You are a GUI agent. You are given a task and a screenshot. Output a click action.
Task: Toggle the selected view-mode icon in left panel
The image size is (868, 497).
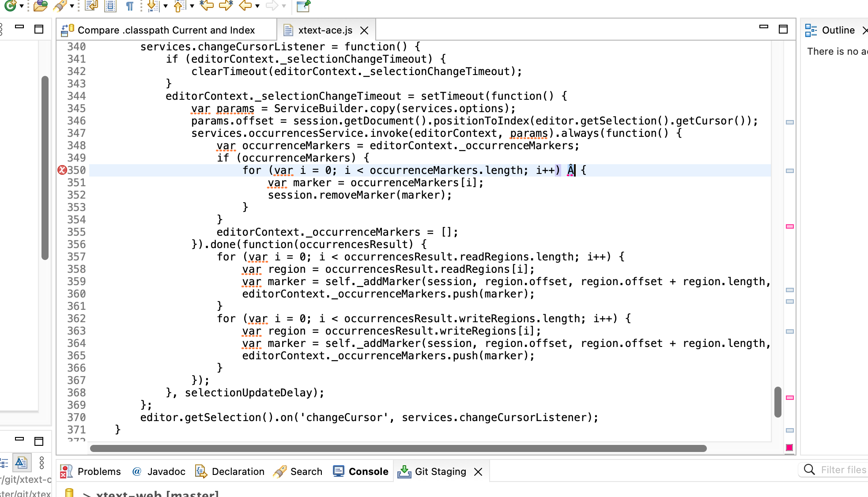click(x=21, y=463)
